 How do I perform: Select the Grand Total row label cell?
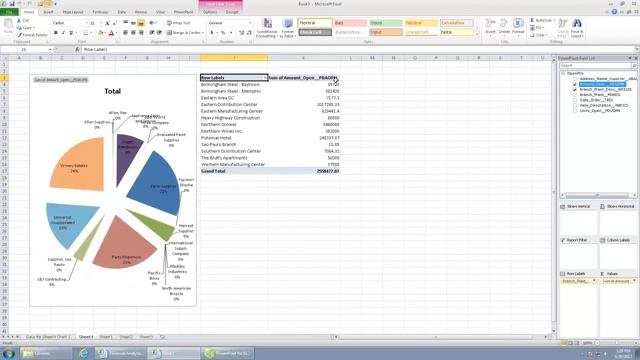coord(234,171)
